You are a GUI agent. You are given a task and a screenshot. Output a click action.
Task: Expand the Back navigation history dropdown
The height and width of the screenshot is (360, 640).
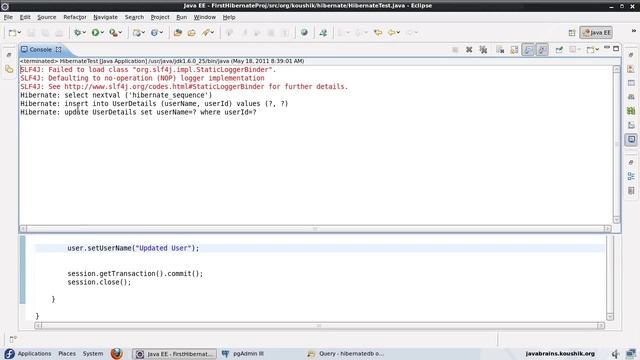tap(398, 33)
